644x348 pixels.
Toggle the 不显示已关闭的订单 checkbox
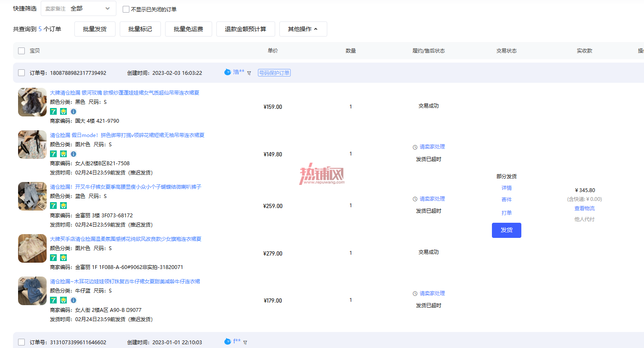(x=126, y=9)
